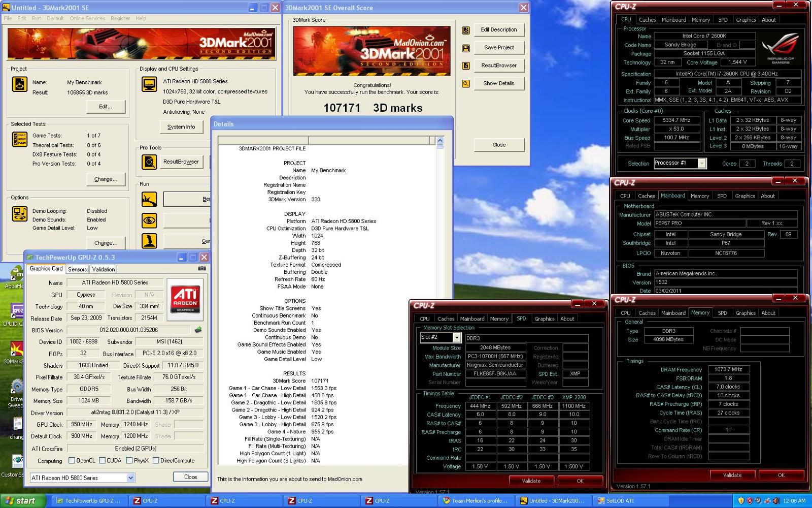This screenshot has height=508, width=812.
Task: Click Change... button under Options
Action: (x=106, y=243)
